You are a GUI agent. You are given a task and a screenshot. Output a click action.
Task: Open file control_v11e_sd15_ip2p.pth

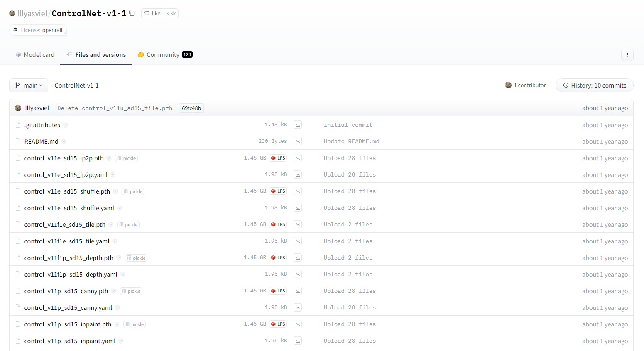[x=64, y=158]
